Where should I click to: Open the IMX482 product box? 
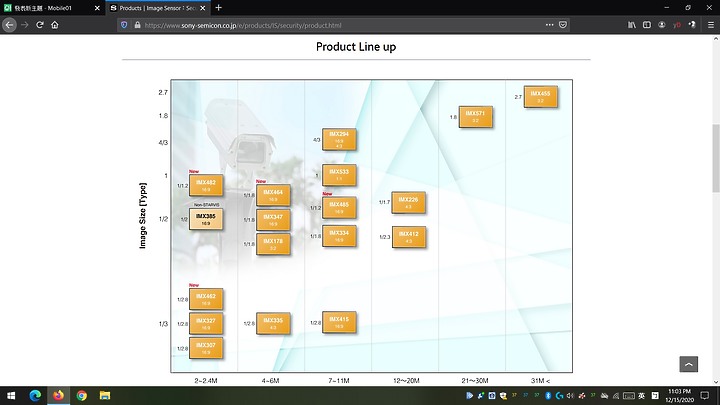tap(206, 186)
